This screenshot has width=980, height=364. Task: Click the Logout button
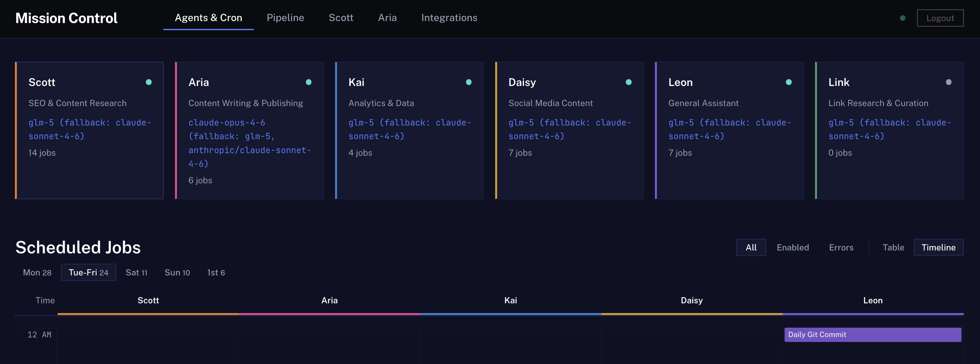[940, 18]
